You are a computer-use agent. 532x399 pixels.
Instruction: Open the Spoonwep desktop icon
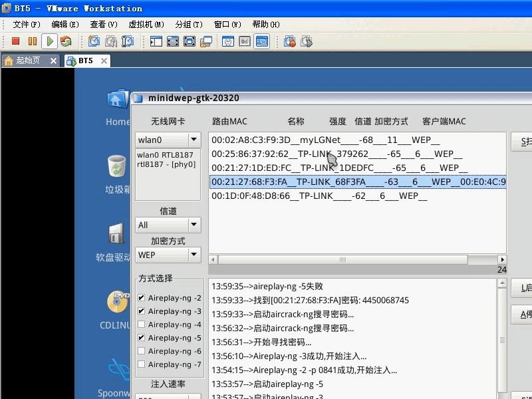pos(119,370)
